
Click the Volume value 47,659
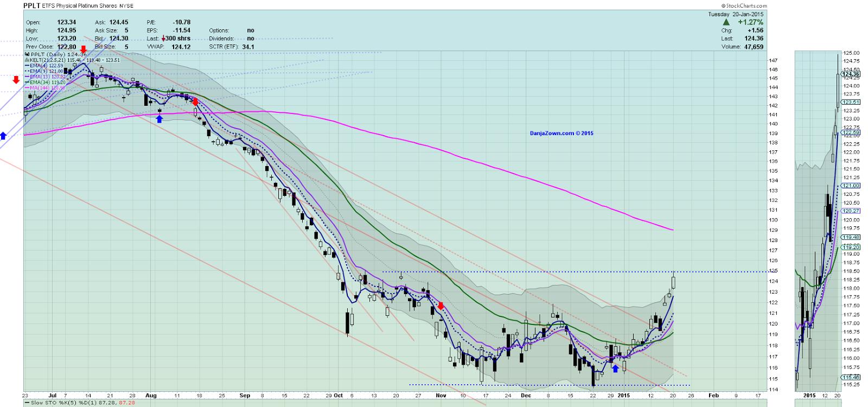point(754,47)
